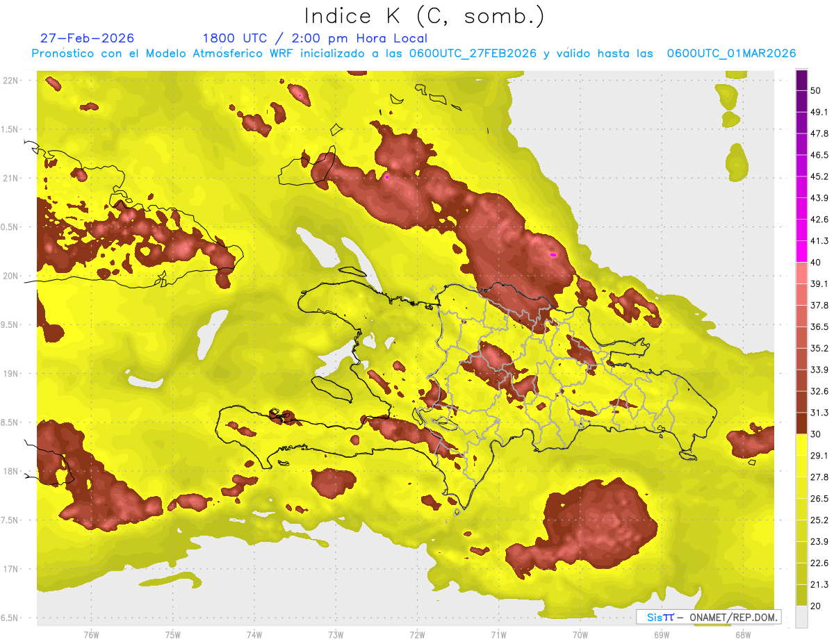The height and width of the screenshot is (644, 834).
Task: Click the "76W" longitude label
Action: tap(91, 635)
